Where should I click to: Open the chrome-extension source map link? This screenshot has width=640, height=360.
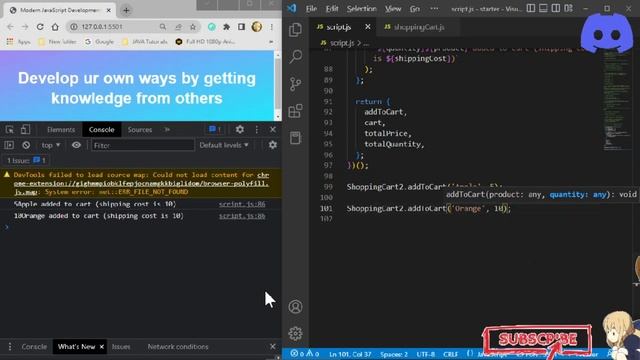(141, 184)
